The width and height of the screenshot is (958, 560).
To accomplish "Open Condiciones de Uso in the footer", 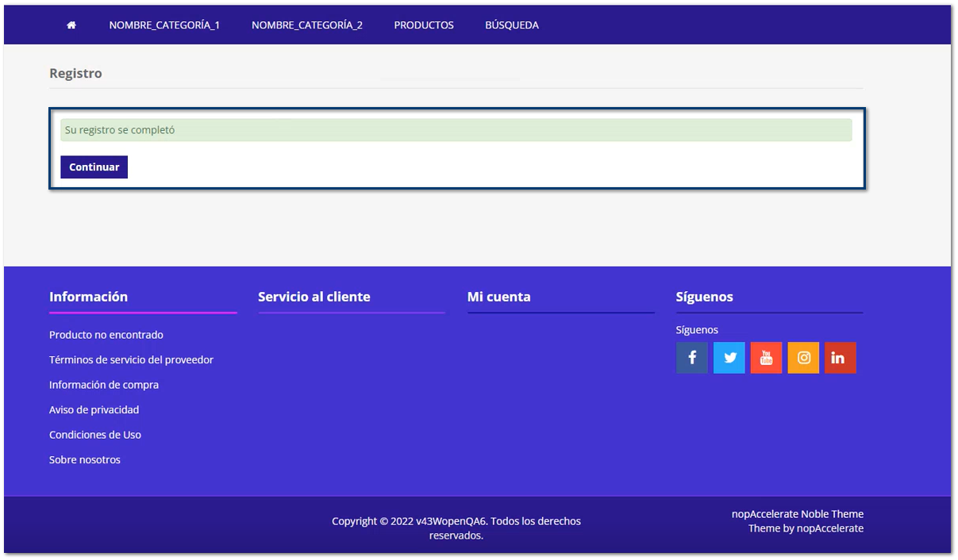I will (95, 435).
